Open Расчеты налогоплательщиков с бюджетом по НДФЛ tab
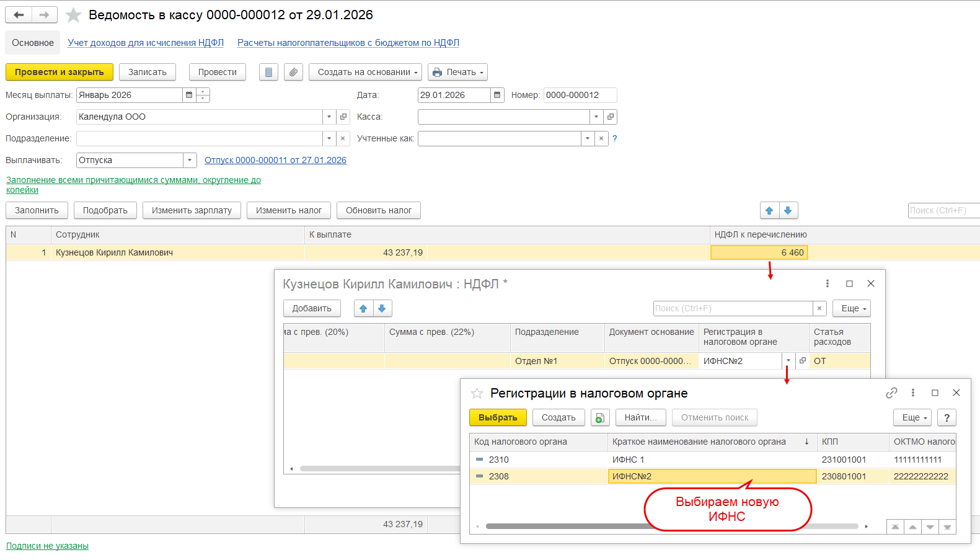980x560 pixels. [348, 43]
